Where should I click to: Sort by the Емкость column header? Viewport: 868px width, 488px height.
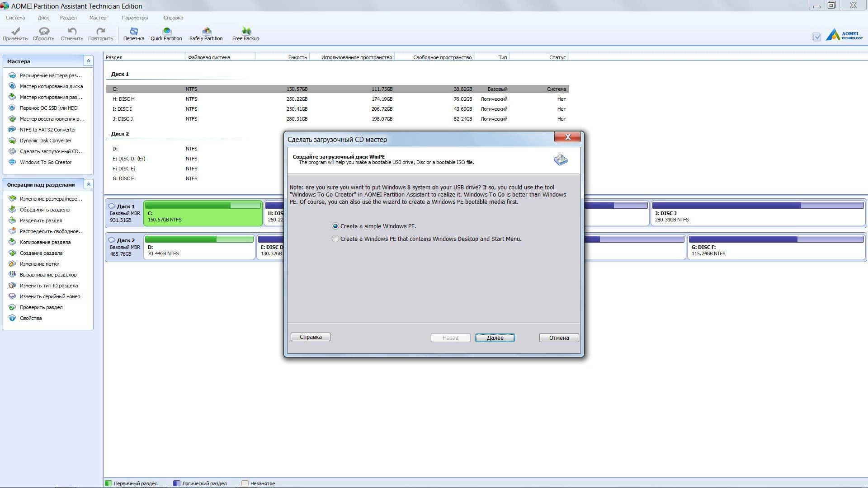pyautogui.click(x=283, y=57)
